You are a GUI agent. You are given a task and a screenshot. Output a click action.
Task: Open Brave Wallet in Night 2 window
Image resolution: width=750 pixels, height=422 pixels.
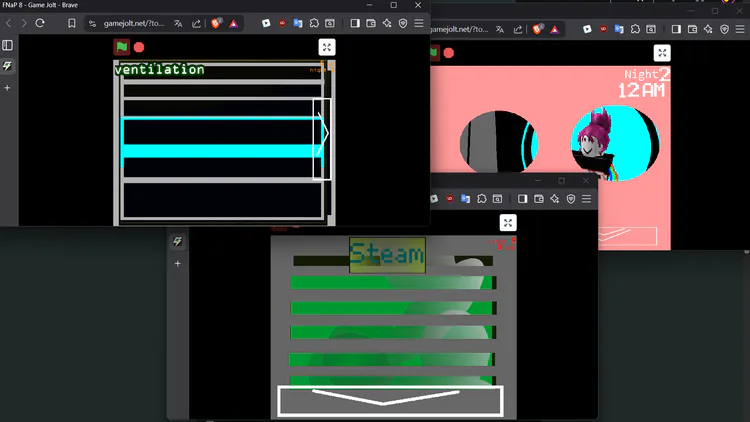tap(692, 30)
